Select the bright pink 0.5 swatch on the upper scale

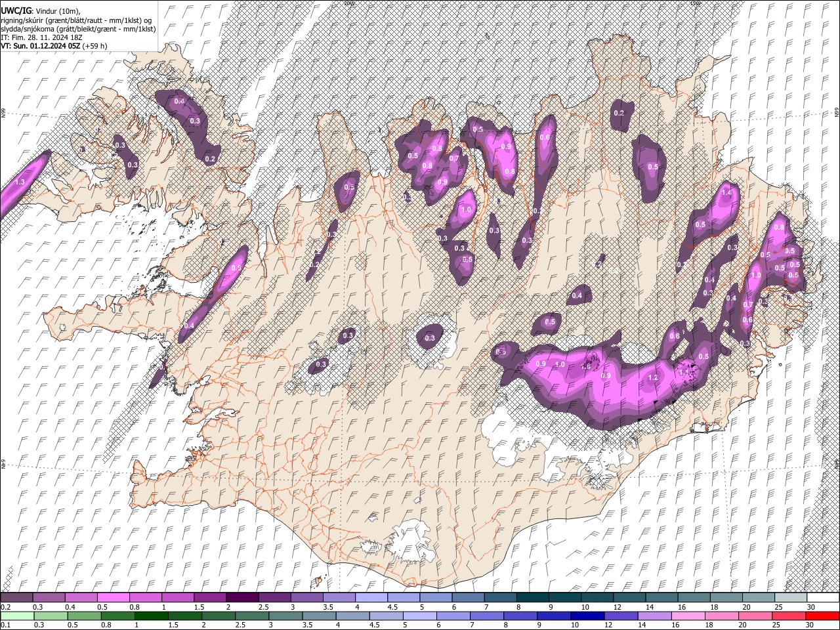coord(113,598)
